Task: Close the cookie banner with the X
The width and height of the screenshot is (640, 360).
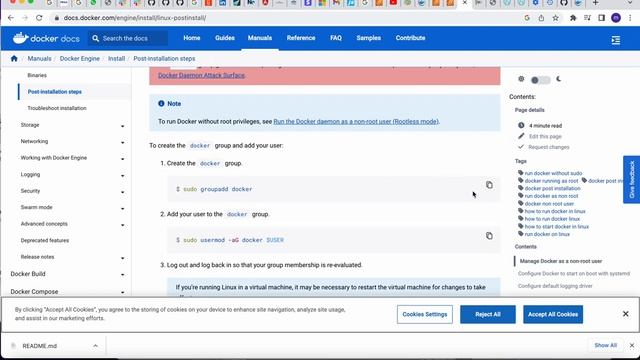Action: click(625, 314)
